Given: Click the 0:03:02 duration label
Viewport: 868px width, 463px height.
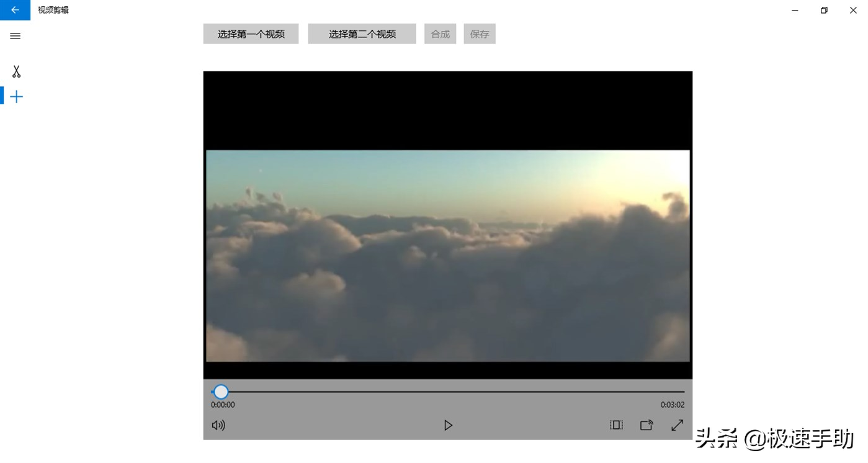Looking at the screenshot, I should coord(673,405).
